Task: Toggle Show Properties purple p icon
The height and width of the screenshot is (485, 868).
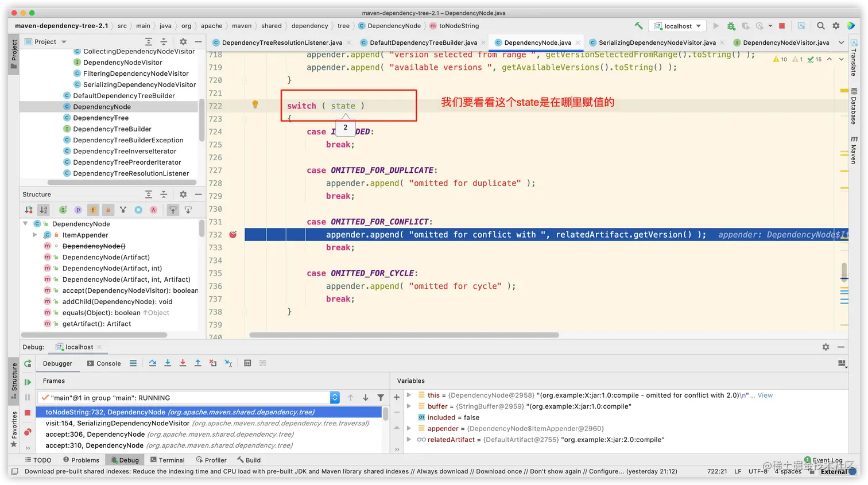Action: coord(78,210)
